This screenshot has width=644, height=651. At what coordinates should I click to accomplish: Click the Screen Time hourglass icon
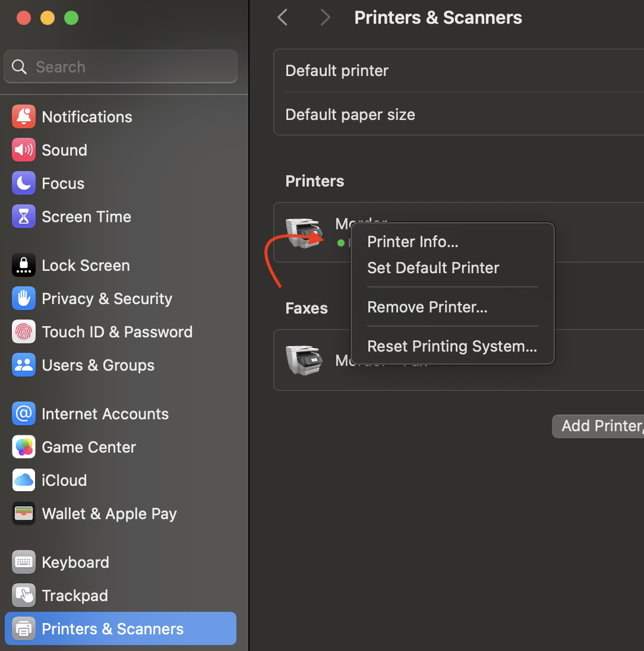(x=24, y=216)
